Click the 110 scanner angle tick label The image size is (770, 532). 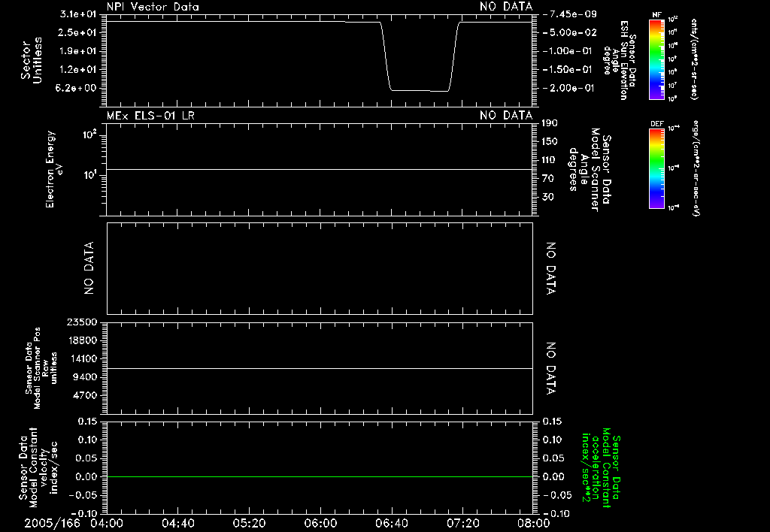(x=550, y=160)
